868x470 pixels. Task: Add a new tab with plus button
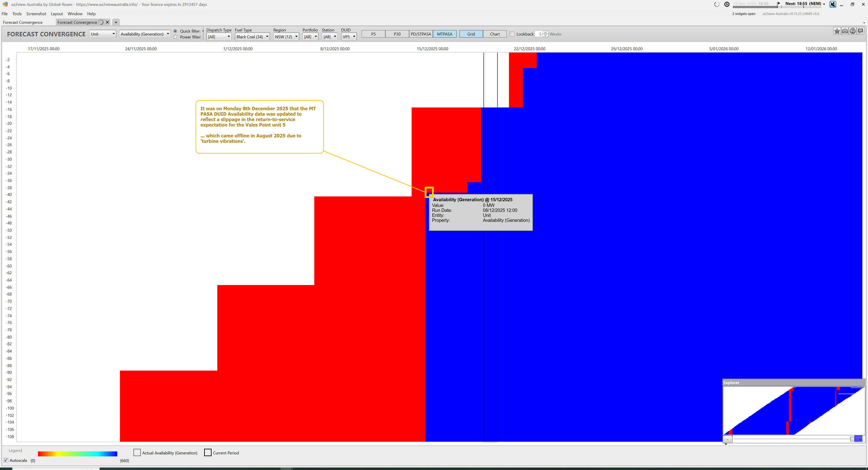116,22
